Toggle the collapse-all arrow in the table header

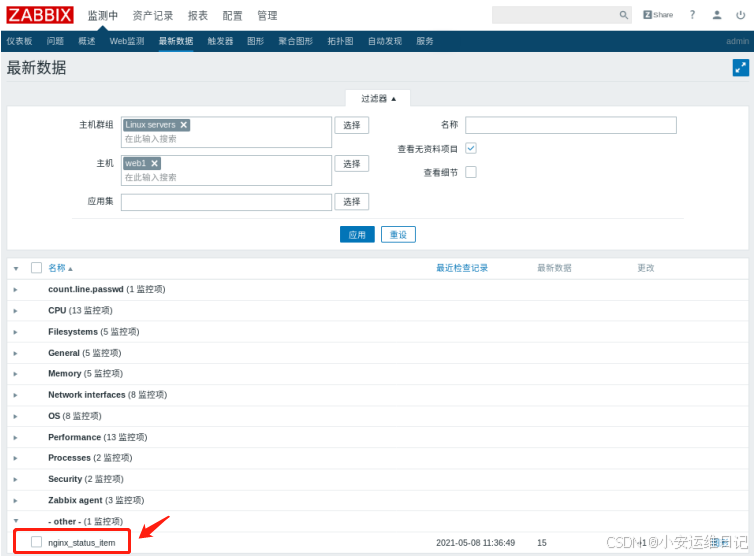16,269
